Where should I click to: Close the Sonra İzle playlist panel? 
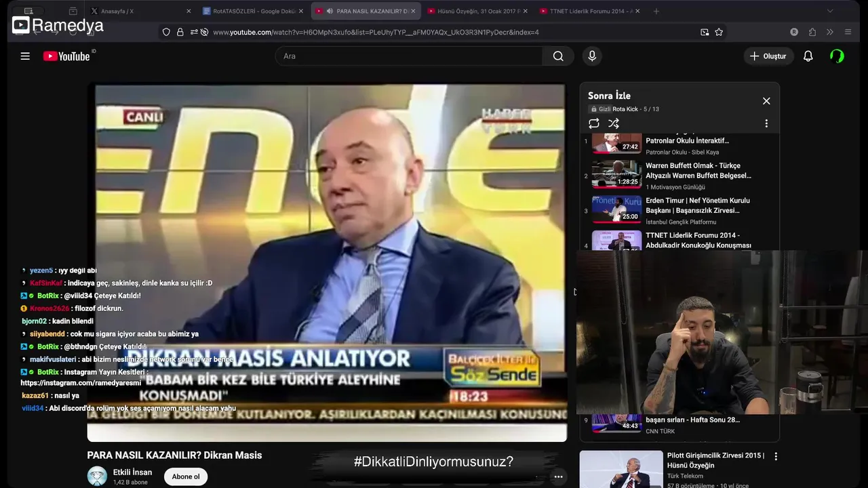pyautogui.click(x=766, y=101)
